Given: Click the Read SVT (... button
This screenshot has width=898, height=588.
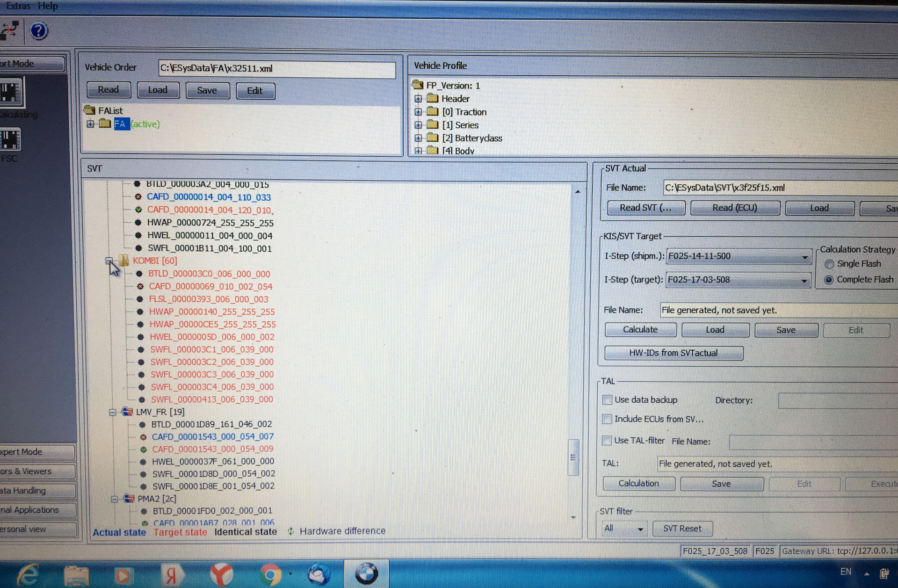Looking at the screenshot, I should (646, 208).
